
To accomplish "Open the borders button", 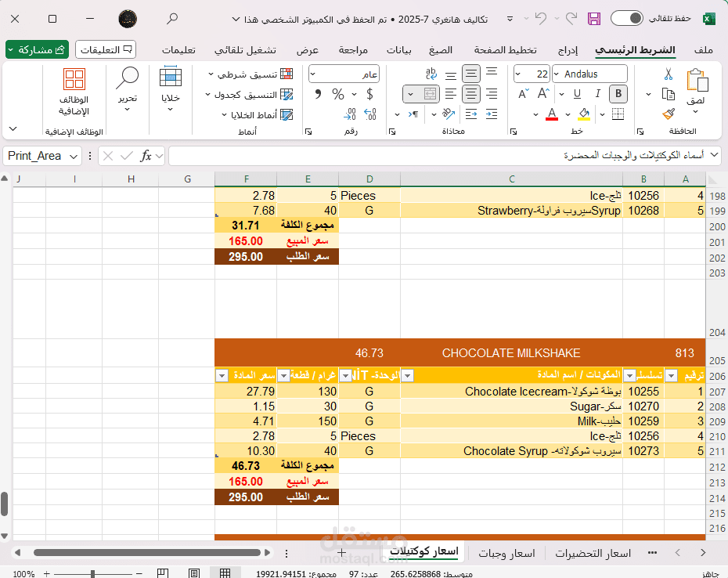I will pos(618,114).
